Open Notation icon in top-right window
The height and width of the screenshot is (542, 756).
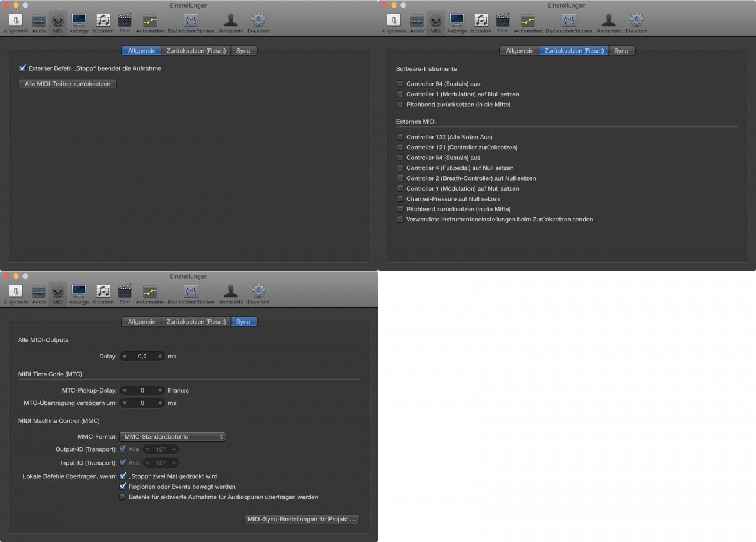[481, 22]
